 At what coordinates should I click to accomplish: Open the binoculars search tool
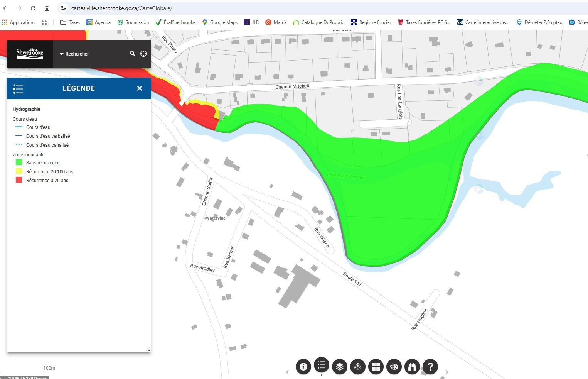tap(412, 367)
